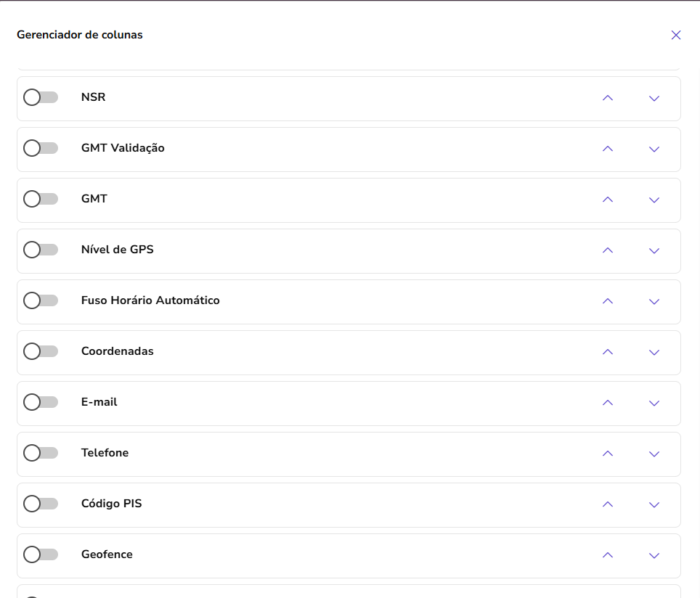Move Geofence column up
Viewport: 700px width, 598px height.
click(608, 555)
